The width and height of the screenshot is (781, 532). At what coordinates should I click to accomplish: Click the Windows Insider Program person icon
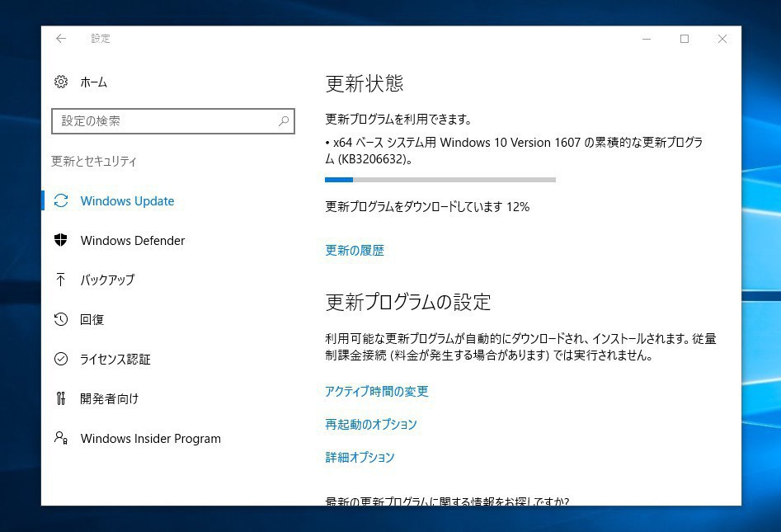pos(61,438)
